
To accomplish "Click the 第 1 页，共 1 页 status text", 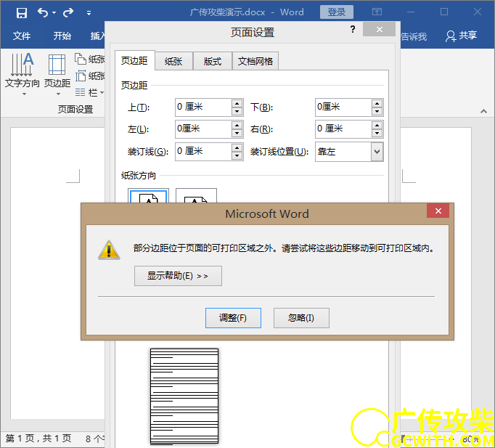I will pyautogui.click(x=38, y=439).
